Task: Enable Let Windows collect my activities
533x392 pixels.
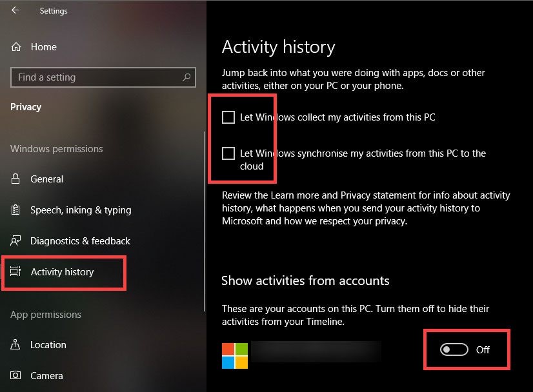Action: (228, 117)
